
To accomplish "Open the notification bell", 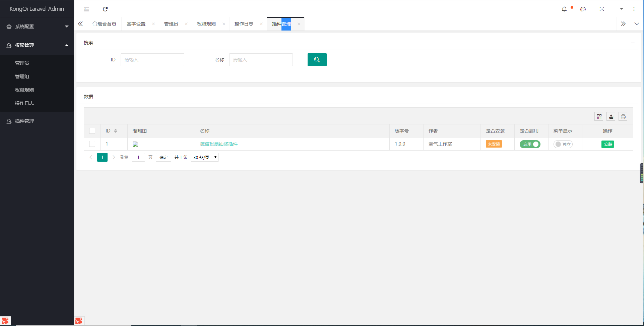I will click(564, 9).
